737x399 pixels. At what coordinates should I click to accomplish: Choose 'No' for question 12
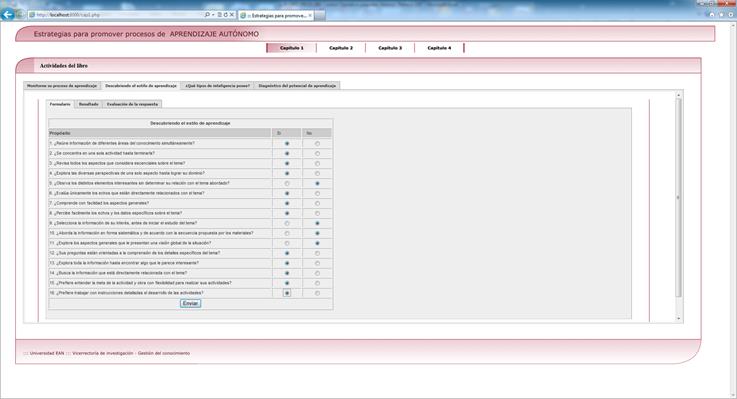pyautogui.click(x=317, y=253)
